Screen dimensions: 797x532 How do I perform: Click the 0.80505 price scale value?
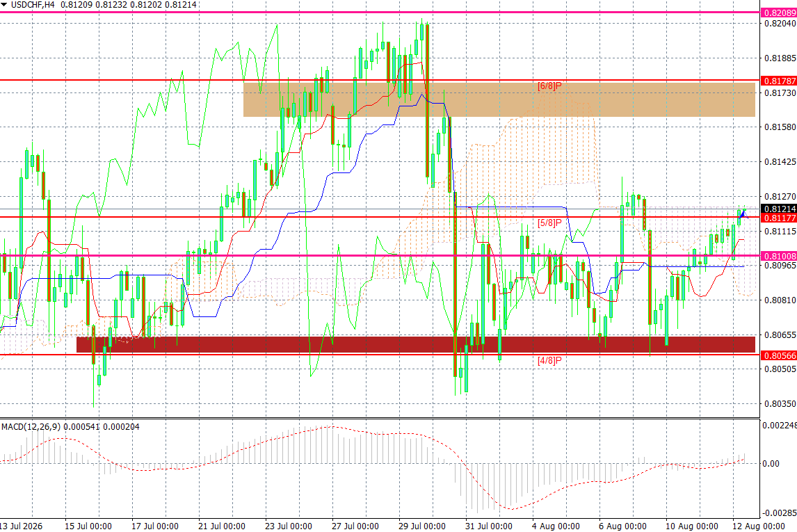[x=780, y=369]
